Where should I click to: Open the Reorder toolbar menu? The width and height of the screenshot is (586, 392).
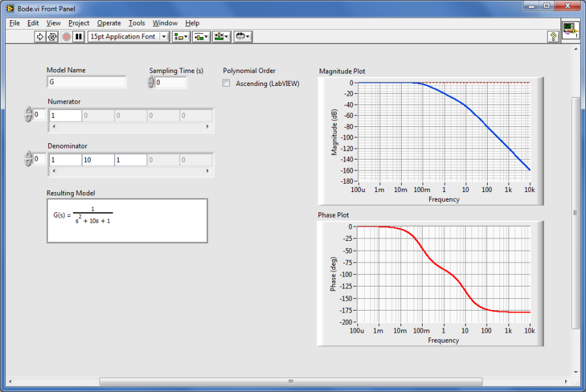tap(243, 37)
